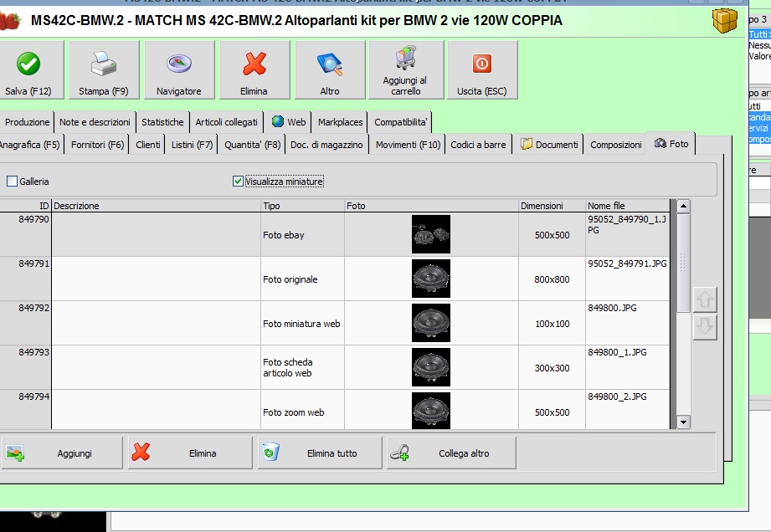This screenshot has width=771, height=532.
Task: Click the Foto zoom web thumbnail
Action: [x=431, y=411]
